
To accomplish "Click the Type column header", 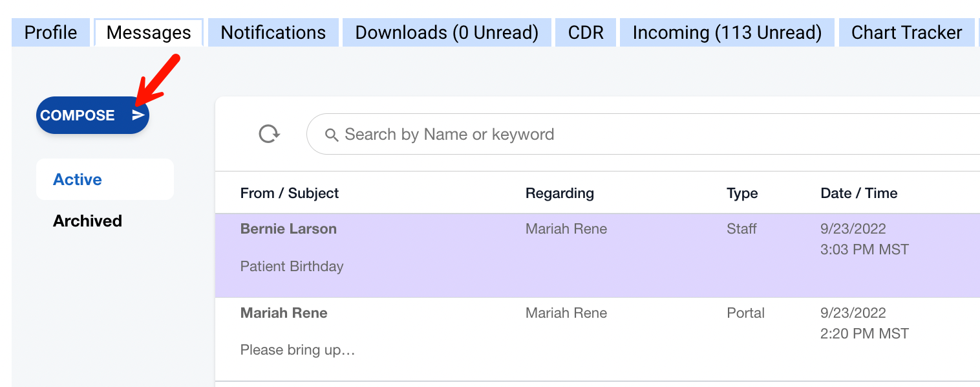I will 742,193.
